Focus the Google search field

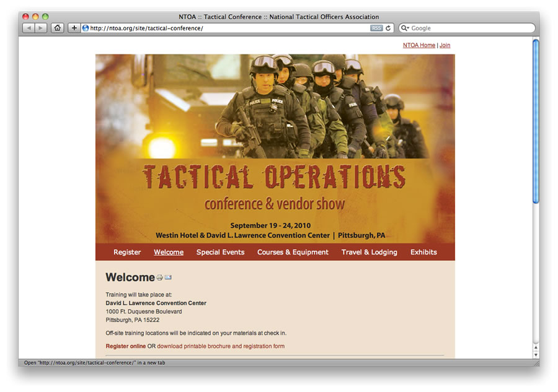[467, 28]
